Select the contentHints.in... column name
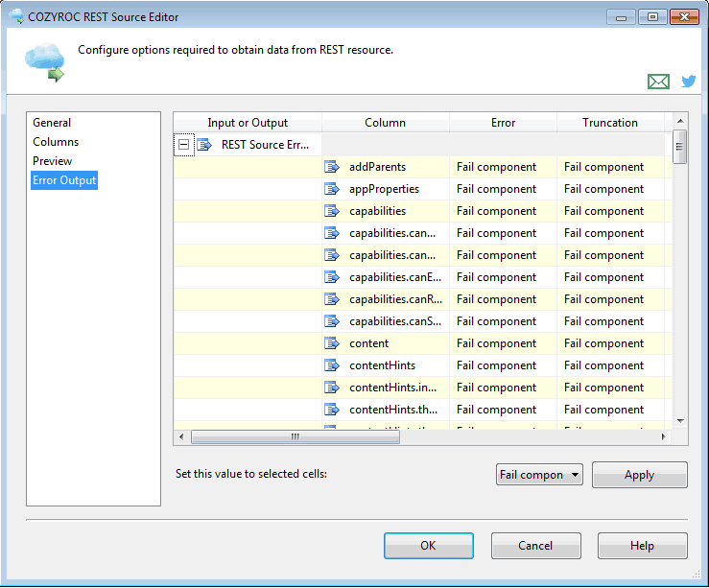709x588 pixels. coord(393,388)
